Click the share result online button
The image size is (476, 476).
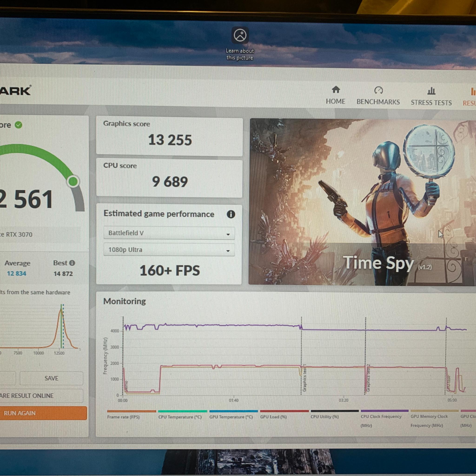click(x=41, y=396)
